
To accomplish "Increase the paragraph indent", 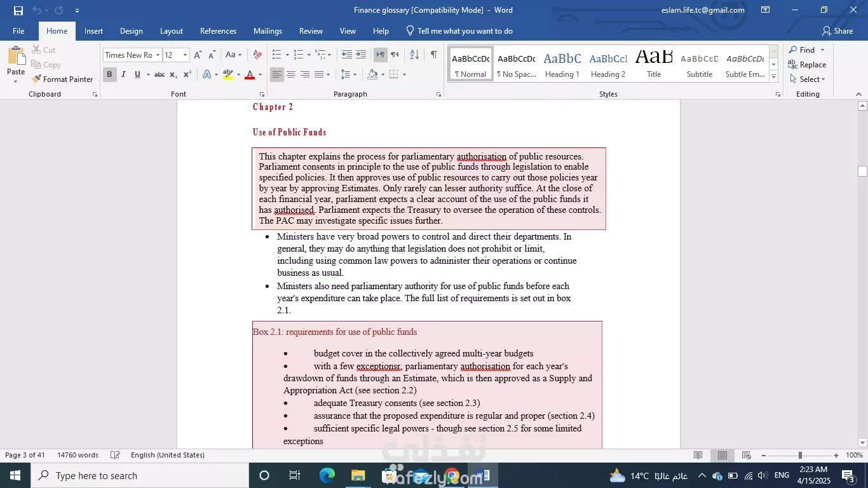I will tap(361, 55).
